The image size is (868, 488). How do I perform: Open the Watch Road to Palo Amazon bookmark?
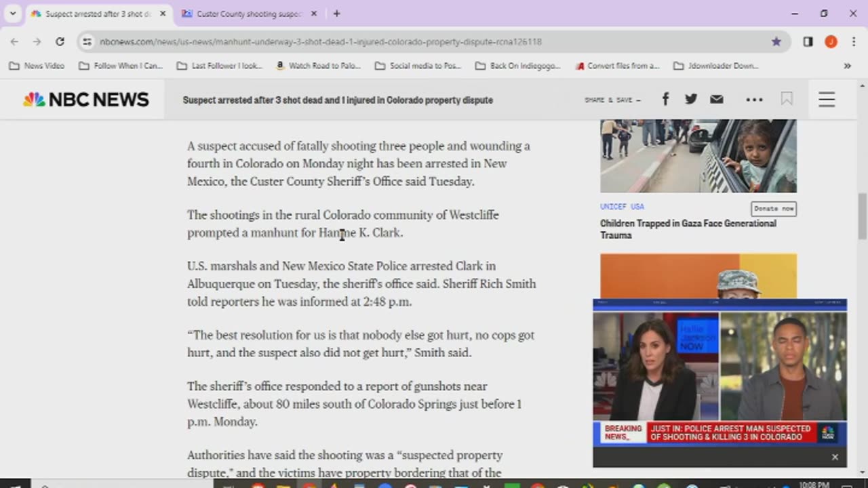[318, 66]
